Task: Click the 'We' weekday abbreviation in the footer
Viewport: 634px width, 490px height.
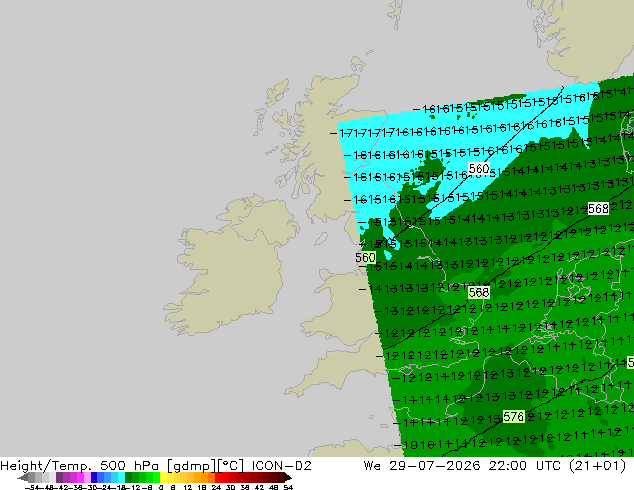Action: 372,466
